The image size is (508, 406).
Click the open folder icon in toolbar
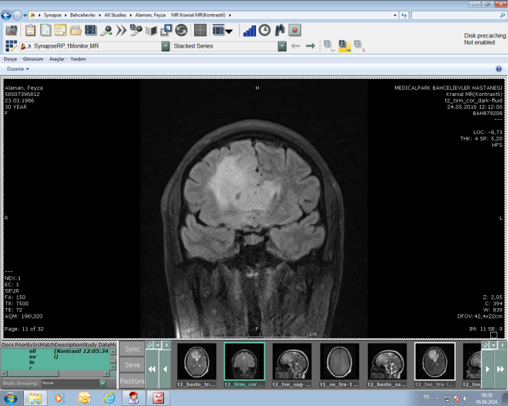75,30
